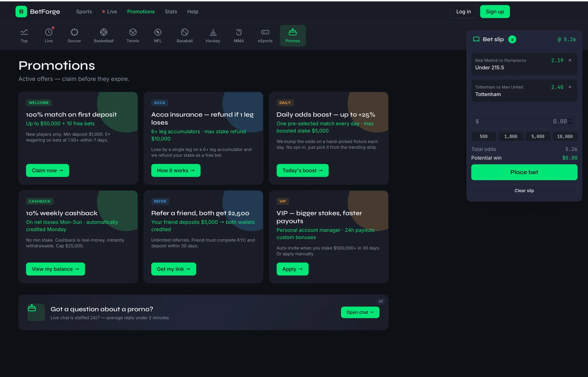Open the Promos gift icon

pyautogui.click(x=293, y=35)
